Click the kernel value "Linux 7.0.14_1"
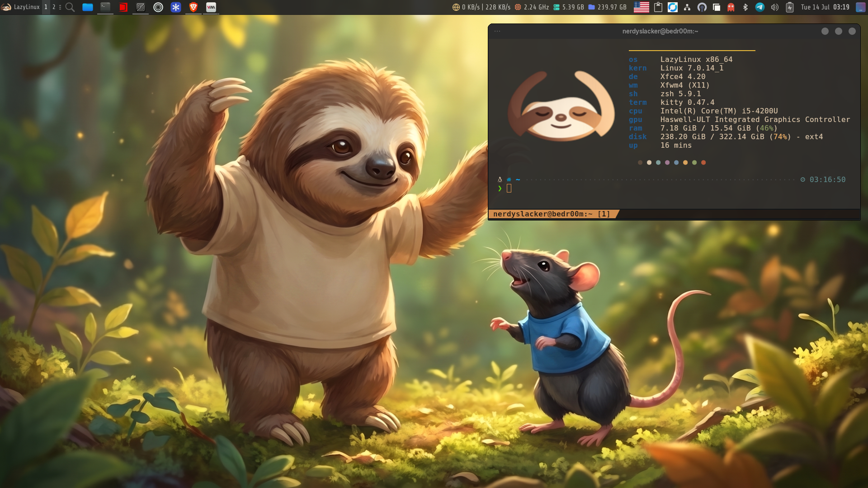 click(692, 68)
